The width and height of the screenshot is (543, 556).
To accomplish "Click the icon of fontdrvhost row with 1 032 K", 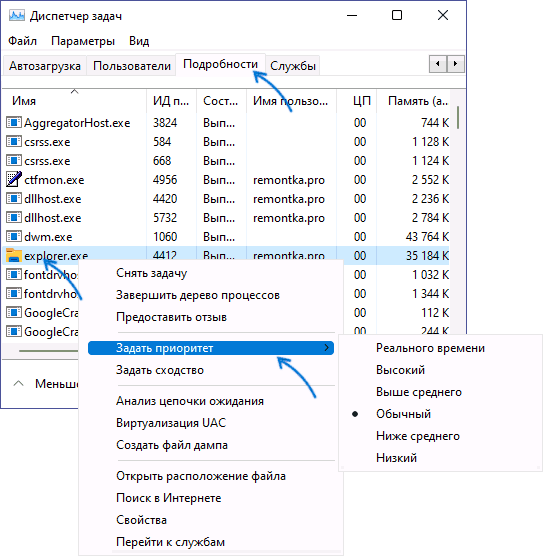I will click(14, 275).
